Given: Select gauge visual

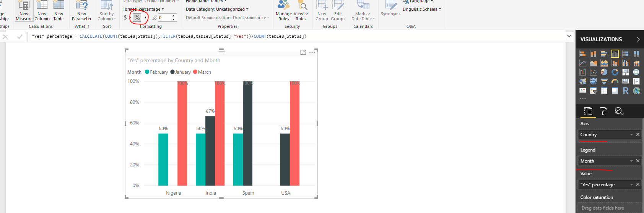Looking at the screenshot, I should [615, 81].
